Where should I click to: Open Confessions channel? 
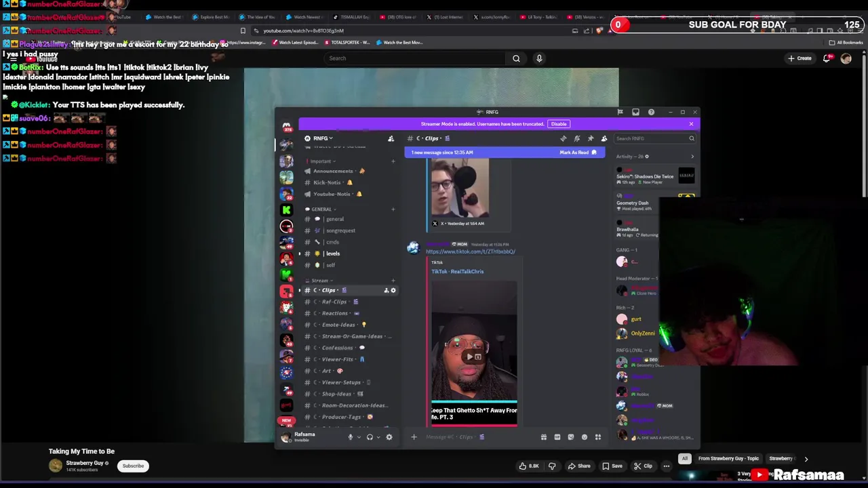pos(349,348)
